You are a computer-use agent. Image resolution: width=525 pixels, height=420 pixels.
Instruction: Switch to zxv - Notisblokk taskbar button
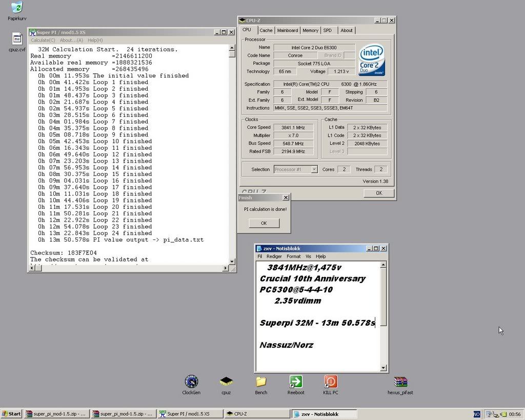coord(324,414)
